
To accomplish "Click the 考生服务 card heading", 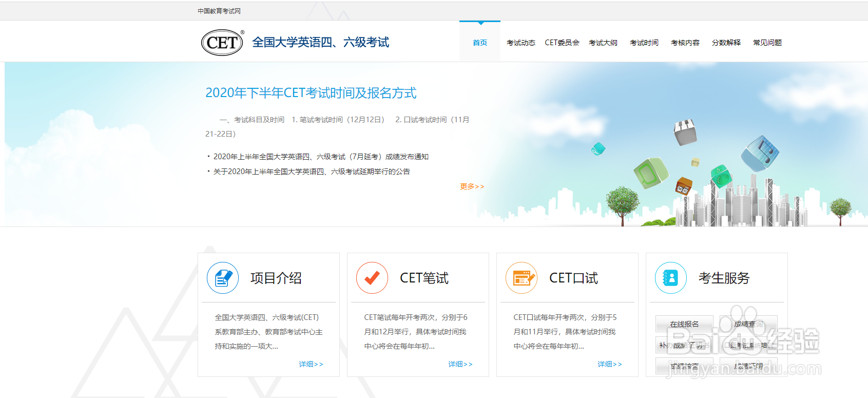I will pyautogui.click(x=724, y=278).
